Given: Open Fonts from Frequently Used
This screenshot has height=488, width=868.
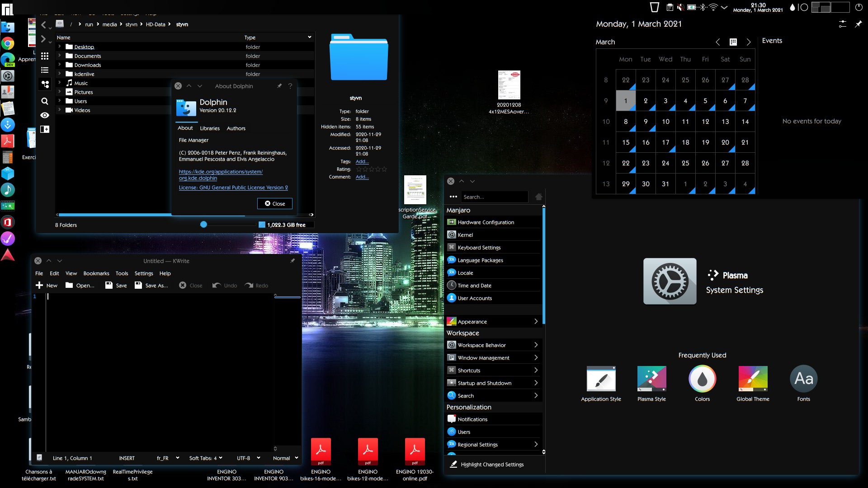Looking at the screenshot, I should pos(803,384).
